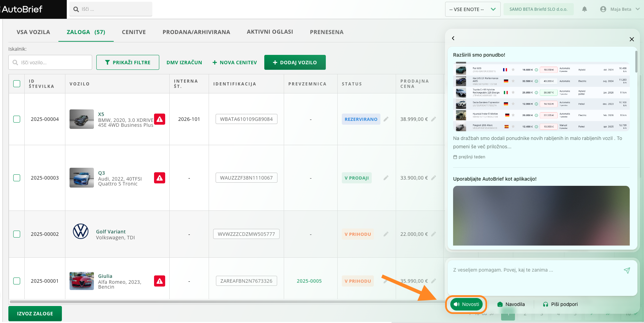Click the notifications bell icon
Viewport: 644px width, 323px height.
click(x=585, y=9)
